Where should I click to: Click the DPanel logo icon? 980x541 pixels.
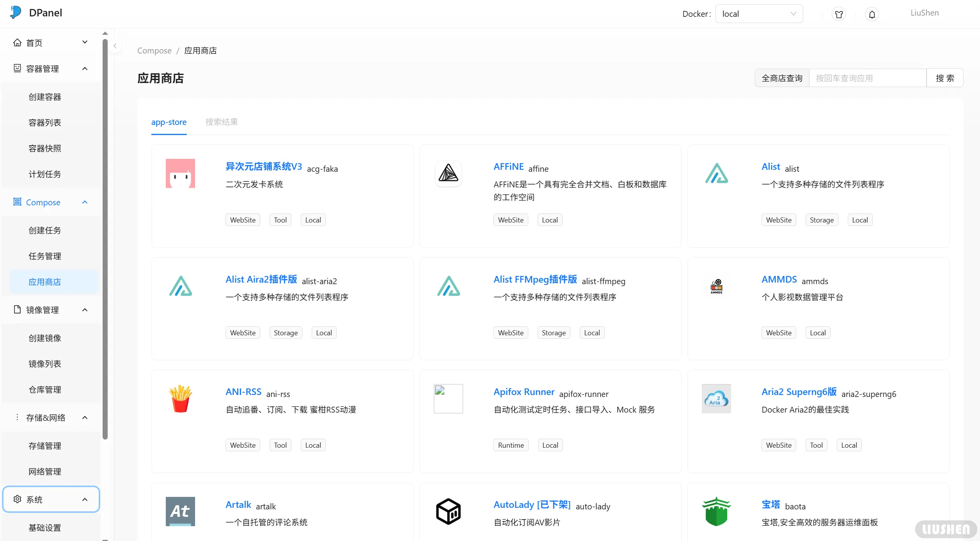pos(16,12)
